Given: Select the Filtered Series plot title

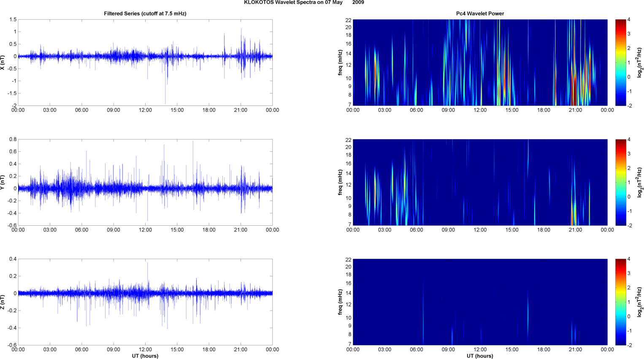Looking at the screenshot, I should click(145, 13).
